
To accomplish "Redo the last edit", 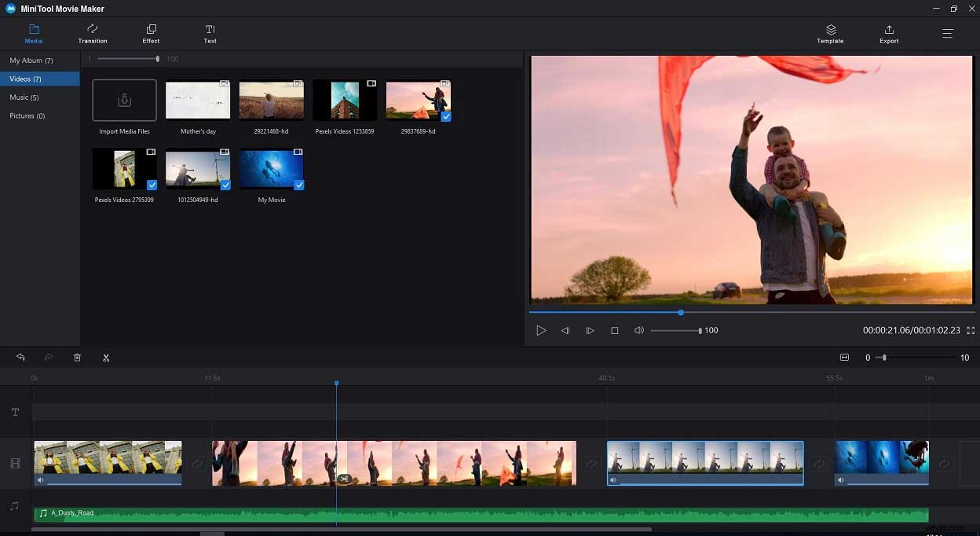I will [x=49, y=358].
